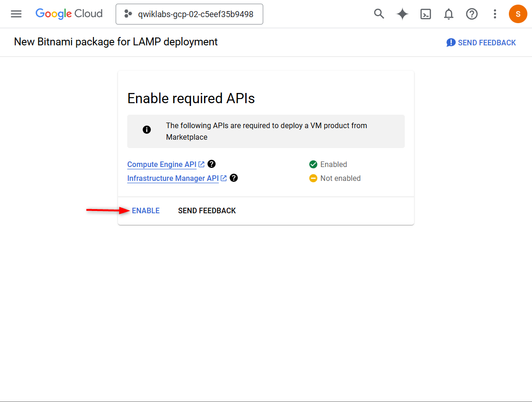The image size is (532, 402).
Task: Click the "Not enabled" status text
Action: pos(340,178)
